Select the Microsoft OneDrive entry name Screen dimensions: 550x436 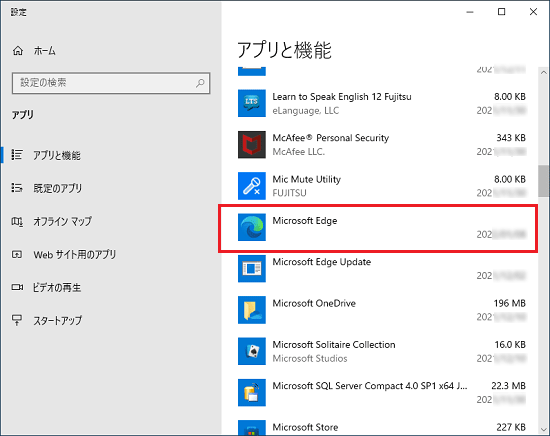(x=314, y=303)
